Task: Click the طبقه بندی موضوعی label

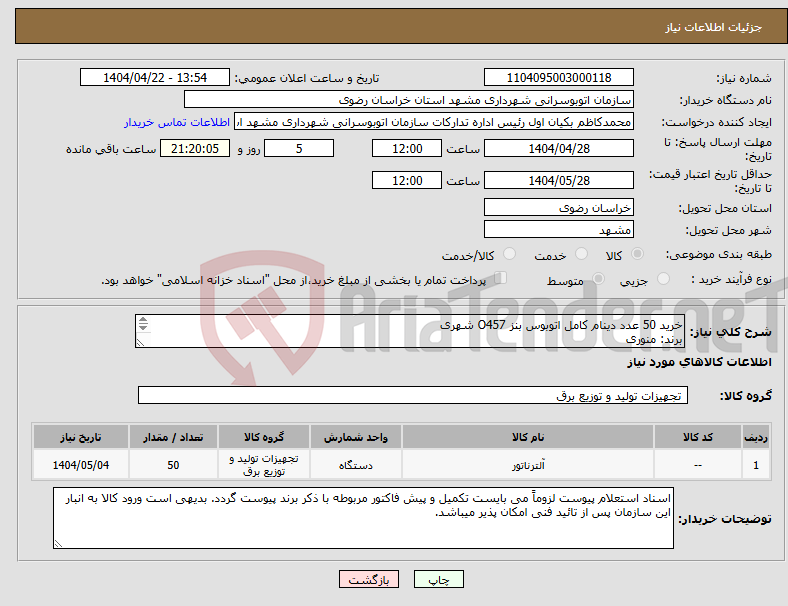Action: (x=719, y=255)
